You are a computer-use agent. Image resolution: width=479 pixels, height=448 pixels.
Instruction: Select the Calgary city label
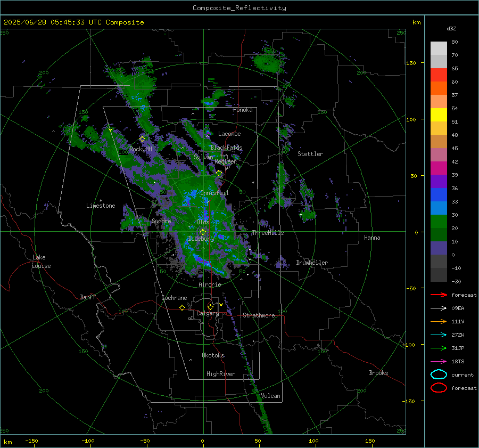pos(208,313)
